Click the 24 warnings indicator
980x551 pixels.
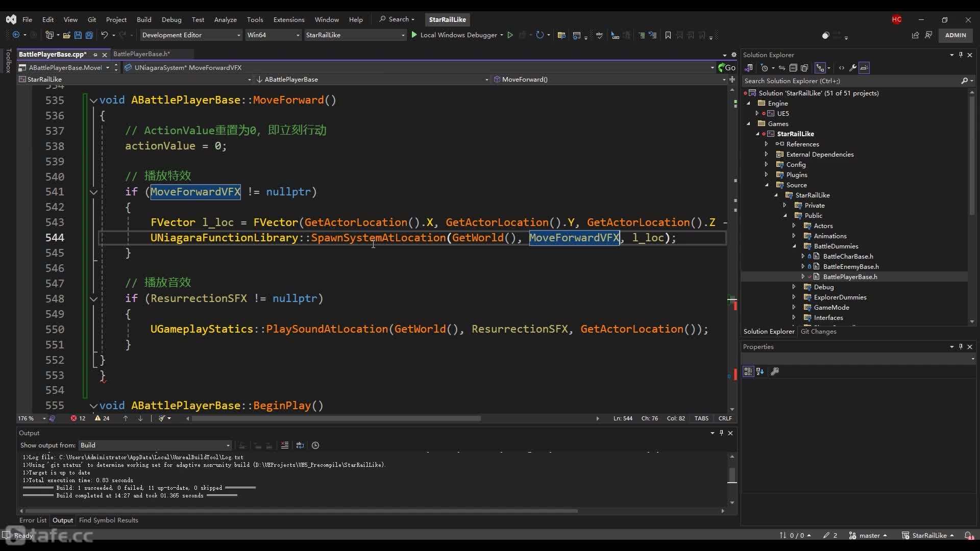[x=102, y=418]
